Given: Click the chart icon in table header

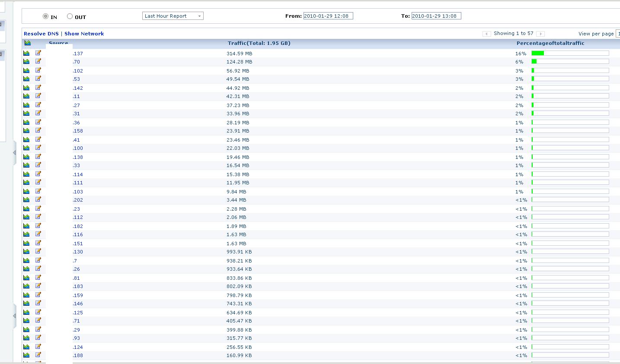Looking at the screenshot, I should (x=28, y=43).
